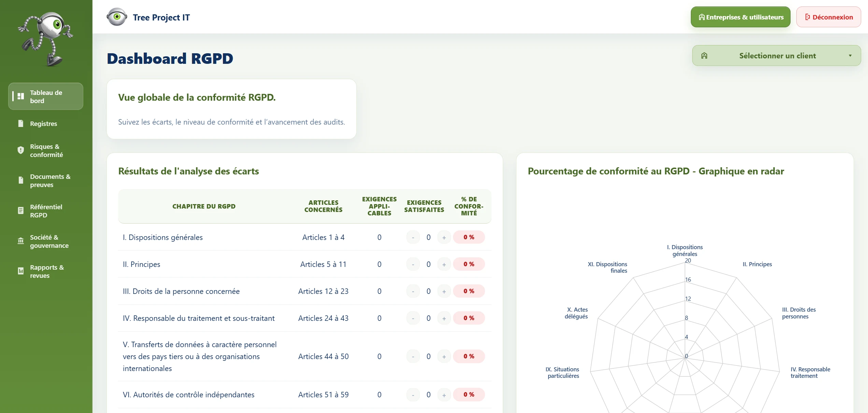Increase satisfied count for Autorités de contrôle
The image size is (868, 413).
click(444, 395)
